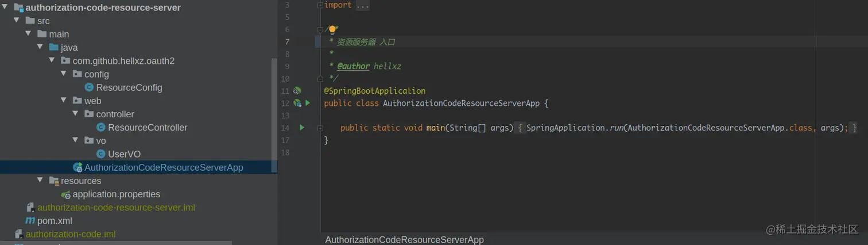Run main method via line 14 gutter arrow

(x=302, y=128)
